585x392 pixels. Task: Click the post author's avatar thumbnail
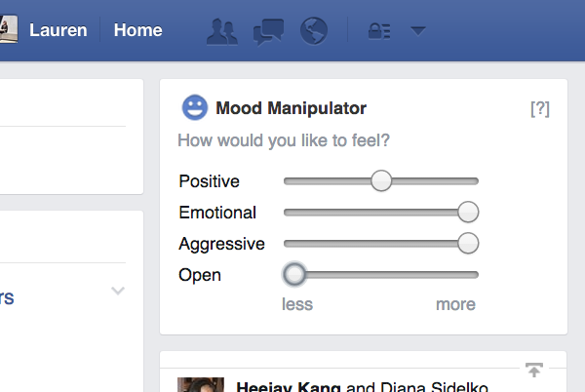[200, 385]
